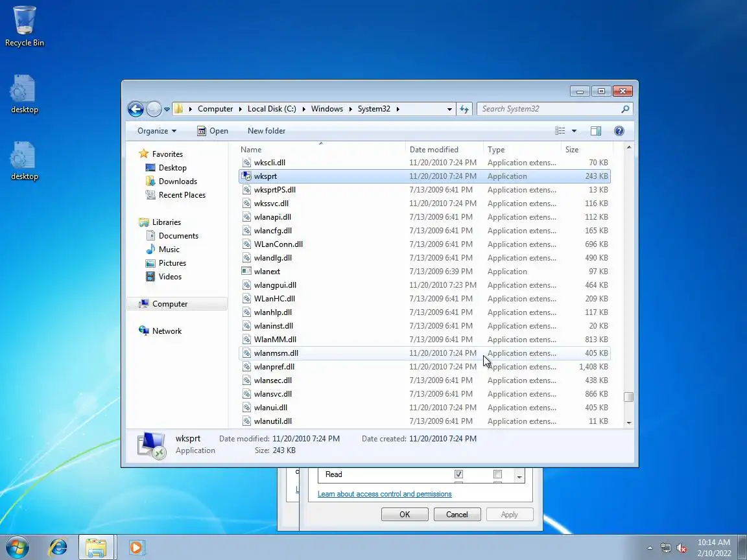The width and height of the screenshot is (747, 560).
Task: Click New folder on the toolbar
Action: (267, 131)
